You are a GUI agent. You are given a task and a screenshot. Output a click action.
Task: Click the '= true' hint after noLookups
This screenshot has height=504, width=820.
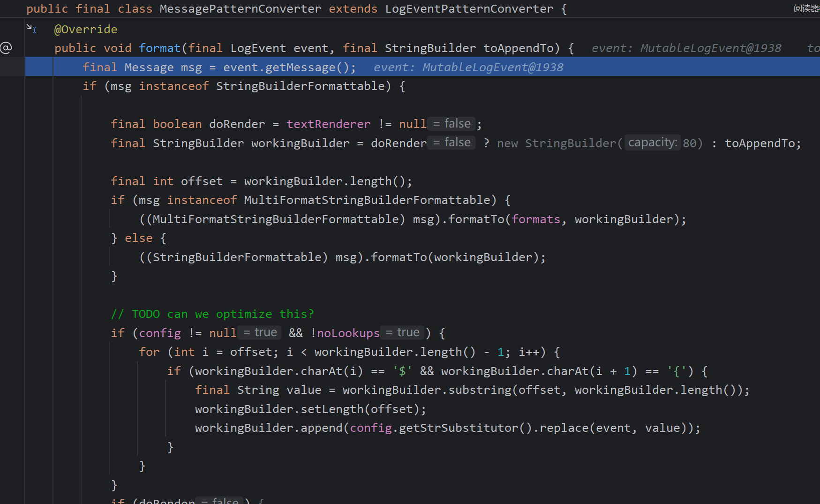(x=402, y=332)
